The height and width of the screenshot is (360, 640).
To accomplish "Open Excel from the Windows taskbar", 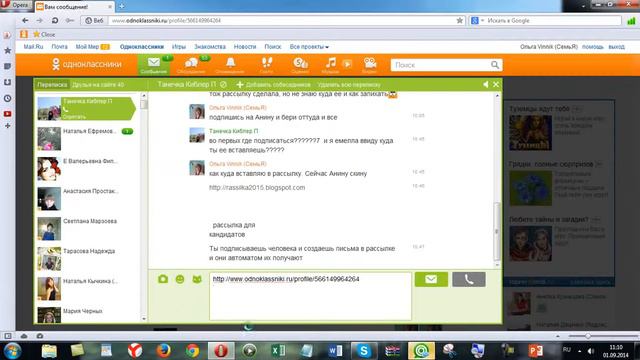I will click(278, 351).
